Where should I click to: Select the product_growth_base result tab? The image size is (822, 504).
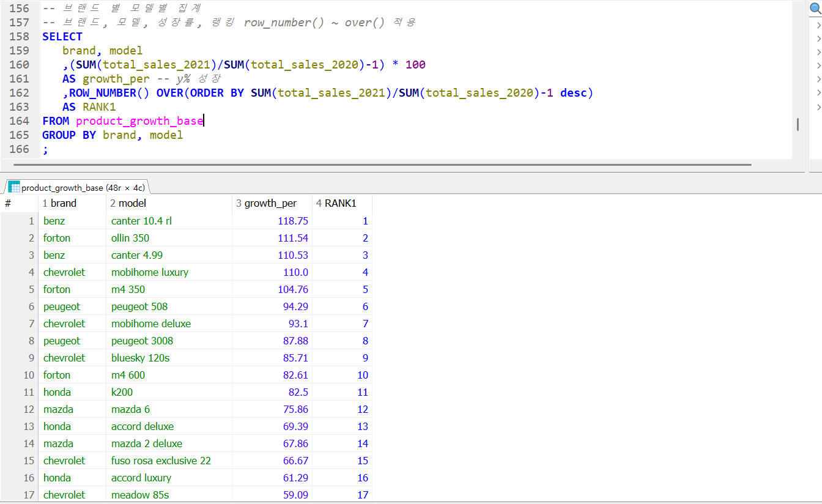pos(76,187)
